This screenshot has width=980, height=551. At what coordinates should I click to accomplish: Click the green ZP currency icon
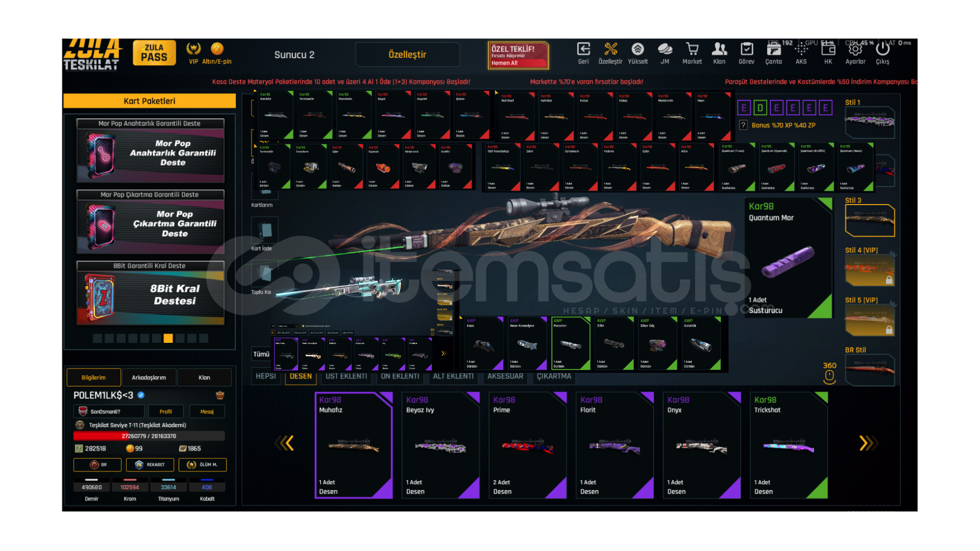79,448
